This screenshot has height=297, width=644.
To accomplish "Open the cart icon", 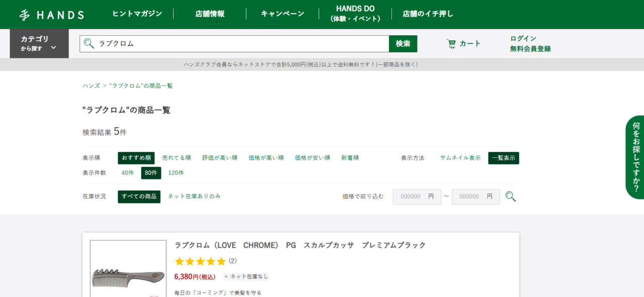I will coord(451,44).
